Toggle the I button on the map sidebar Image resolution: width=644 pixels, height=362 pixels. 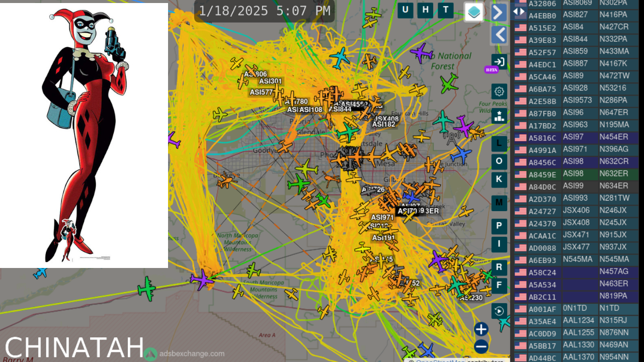(499, 244)
